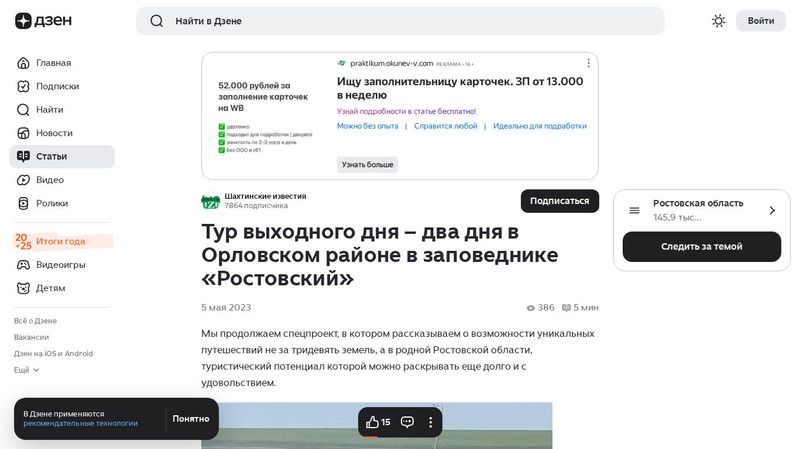This screenshot has width=800, height=449.
Task: Click the like thumbs-up icon
Action: click(372, 422)
